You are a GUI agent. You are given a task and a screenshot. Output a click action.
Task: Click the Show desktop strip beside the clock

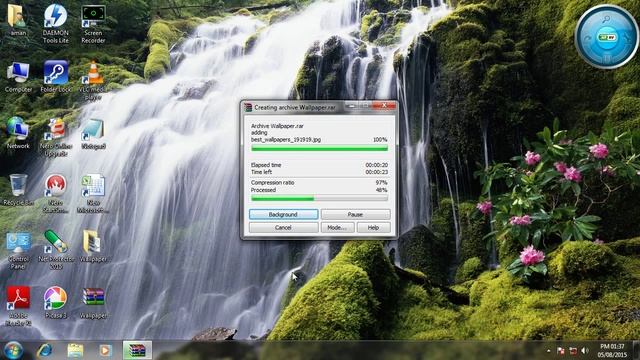coord(636,350)
